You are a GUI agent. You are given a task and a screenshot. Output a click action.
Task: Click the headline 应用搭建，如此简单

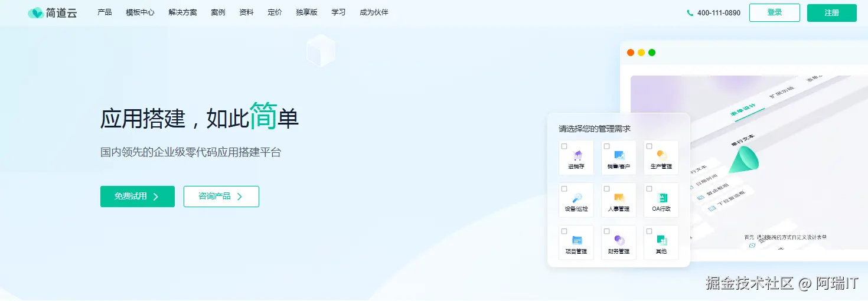pyautogui.click(x=200, y=117)
